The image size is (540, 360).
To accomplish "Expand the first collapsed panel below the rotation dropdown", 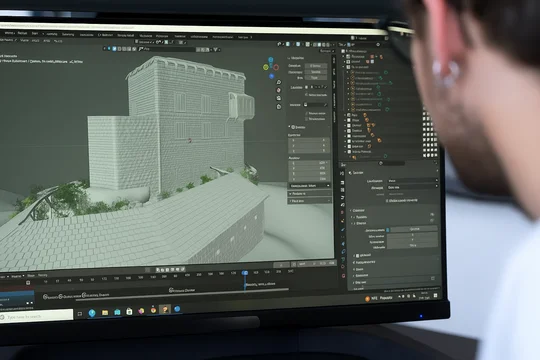I will click(x=309, y=194).
